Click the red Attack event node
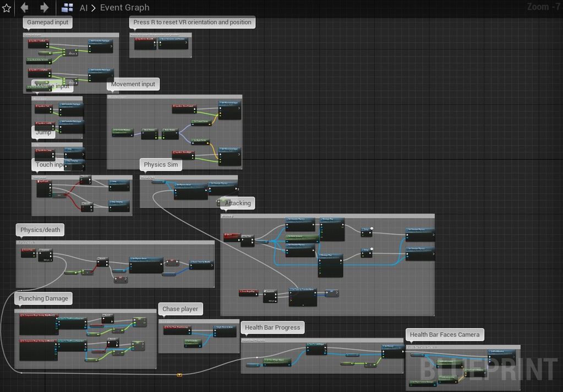The height and width of the screenshot is (392, 563). 230,236
